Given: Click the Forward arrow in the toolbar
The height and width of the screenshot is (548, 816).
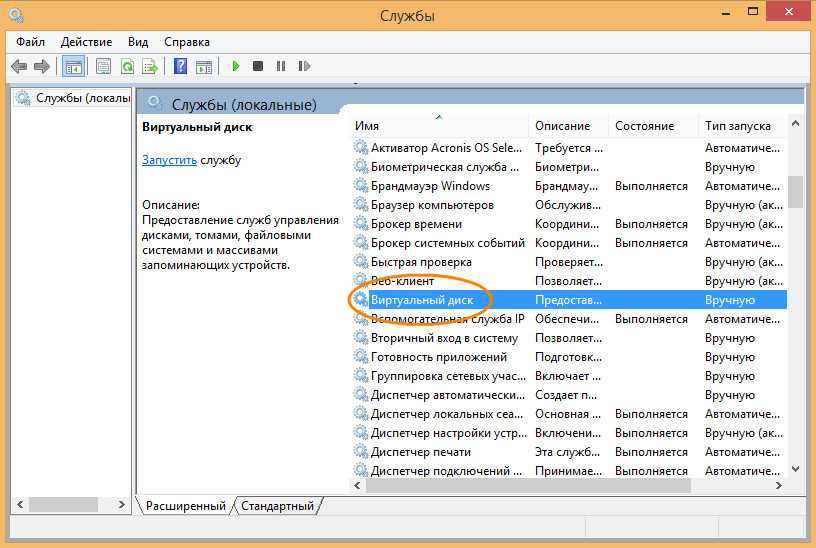Looking at the screenshot, I should (42, 67).
